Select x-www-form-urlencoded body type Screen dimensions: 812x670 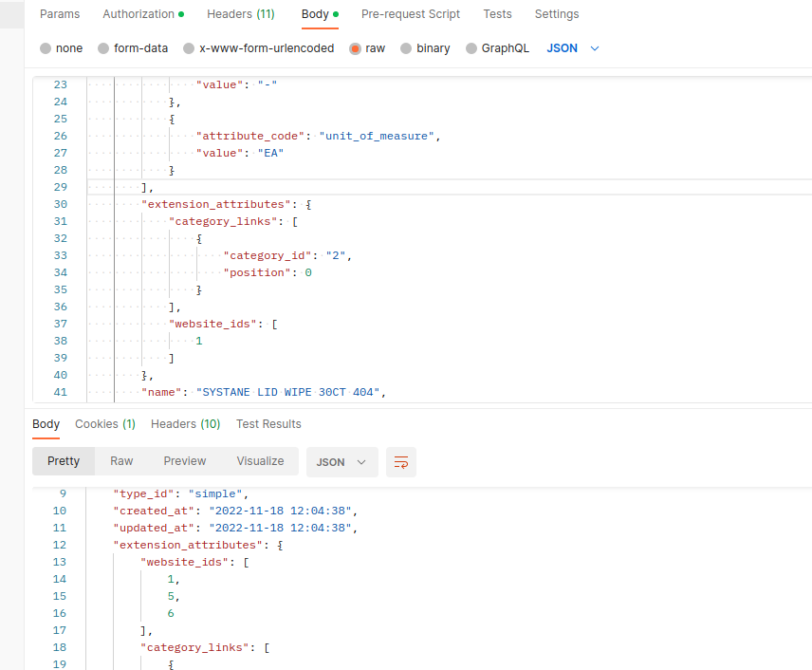coord(258,48)
